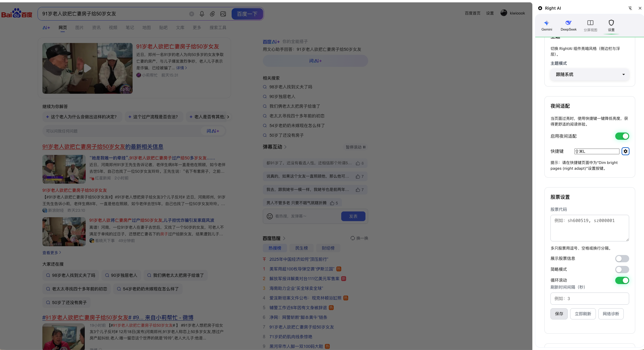Image resolution: width=644 pixels, height=350 pixels.
Task: Open hot item 海南助力企业买全球卖全球
Action: [296, 288]
